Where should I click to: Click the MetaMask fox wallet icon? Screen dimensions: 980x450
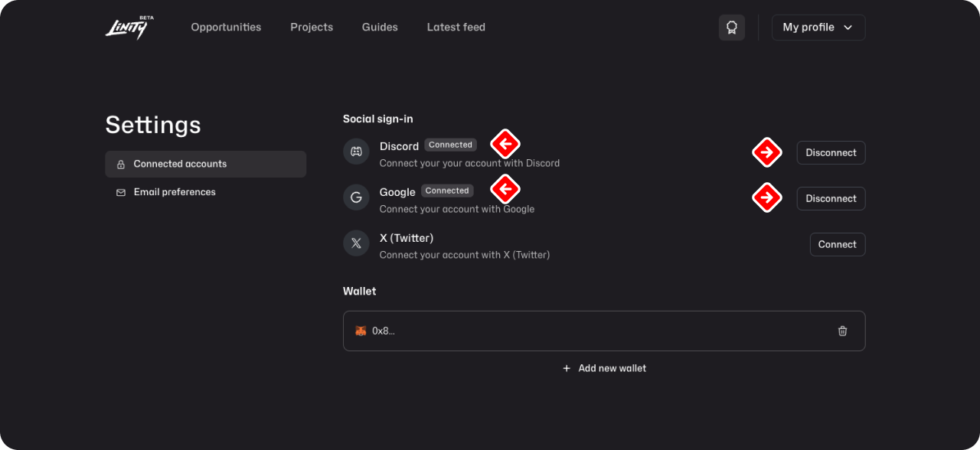click(x=361, y=331)
